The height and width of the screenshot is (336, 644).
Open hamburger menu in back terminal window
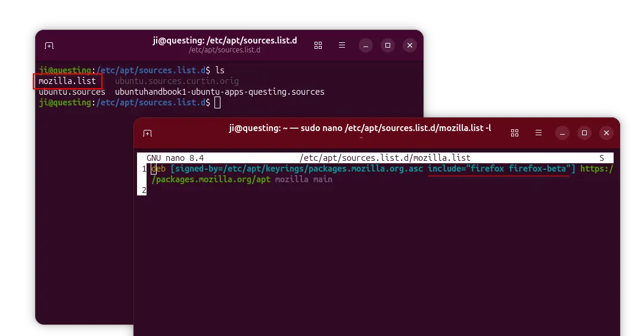[x=342, y=45]
